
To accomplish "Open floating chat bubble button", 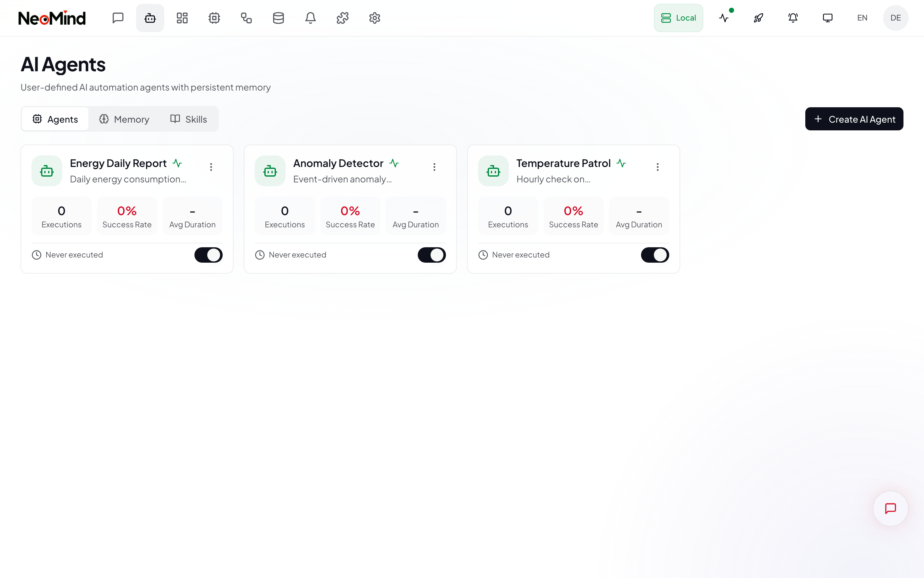I will tap(890, 508).
